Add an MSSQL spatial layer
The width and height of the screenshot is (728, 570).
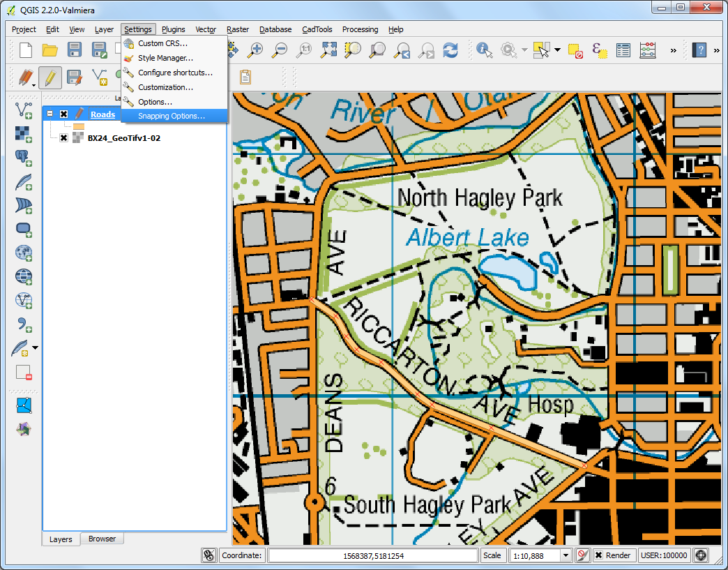[x=24, y=205]
